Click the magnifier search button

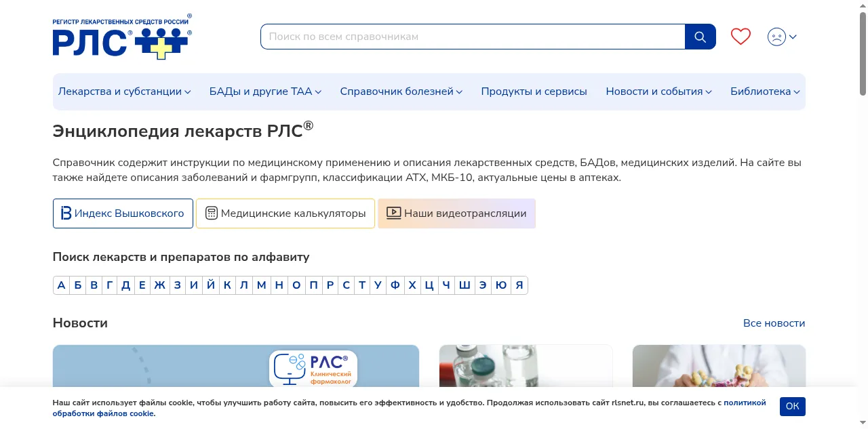click(x=701, y=37)
